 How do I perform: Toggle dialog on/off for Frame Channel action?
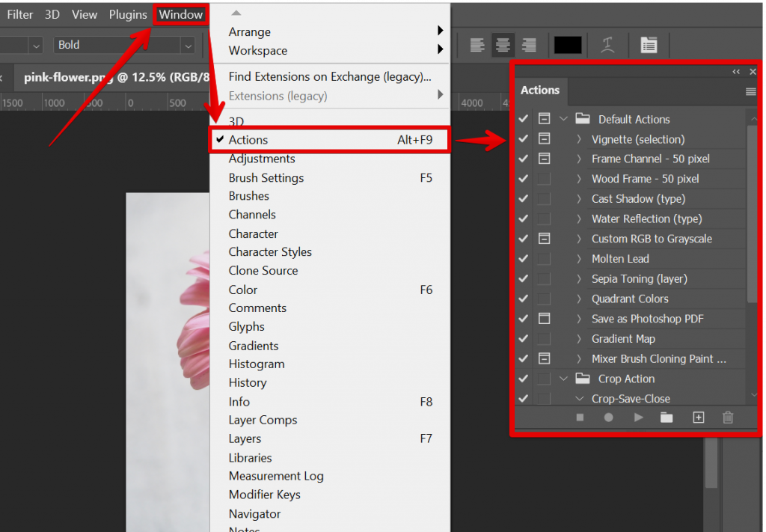[x=544, y=158]
